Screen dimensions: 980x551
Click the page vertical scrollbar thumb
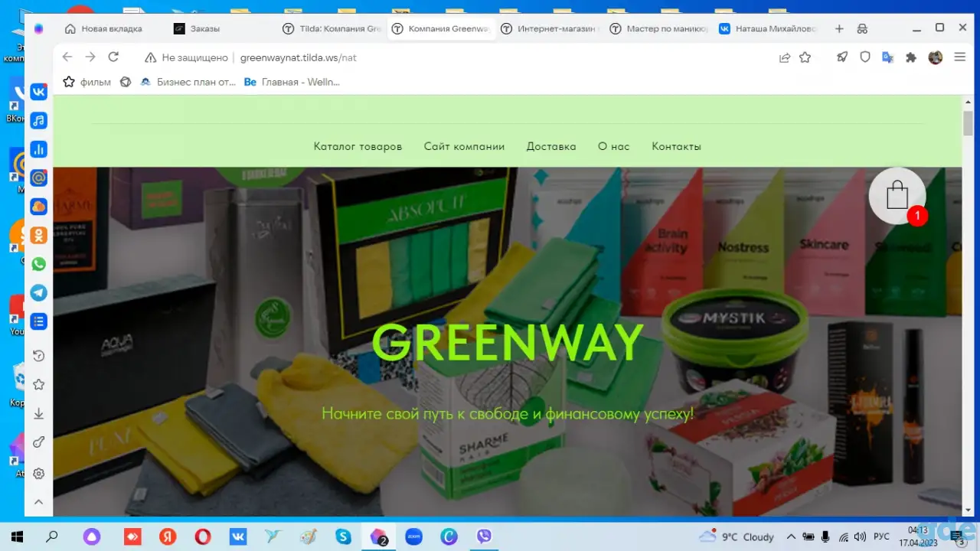pyautogui.click(x=968, y=123)
